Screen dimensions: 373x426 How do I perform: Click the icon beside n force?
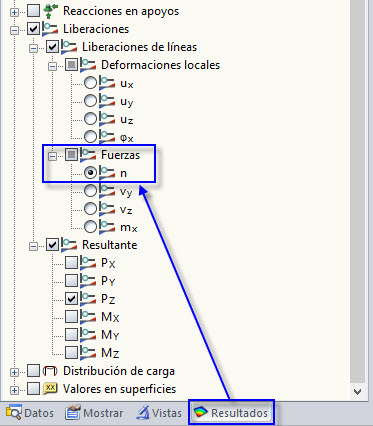[x=107, y=173]
